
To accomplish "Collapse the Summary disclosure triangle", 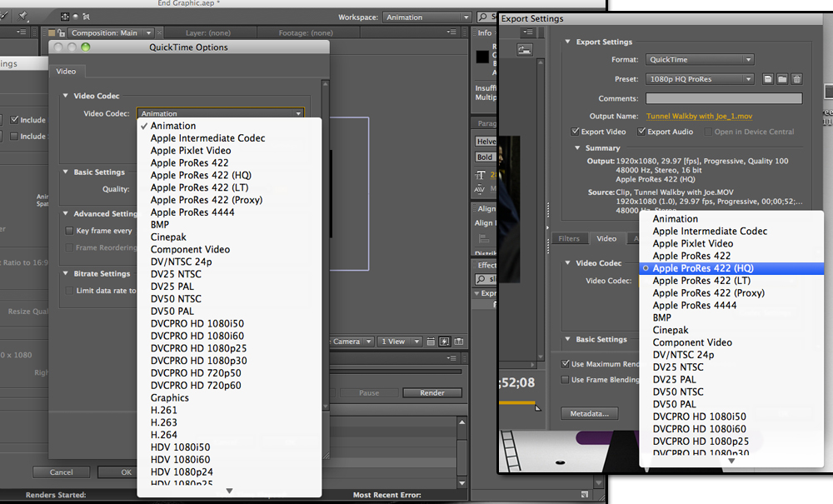I will coord(577,147).
